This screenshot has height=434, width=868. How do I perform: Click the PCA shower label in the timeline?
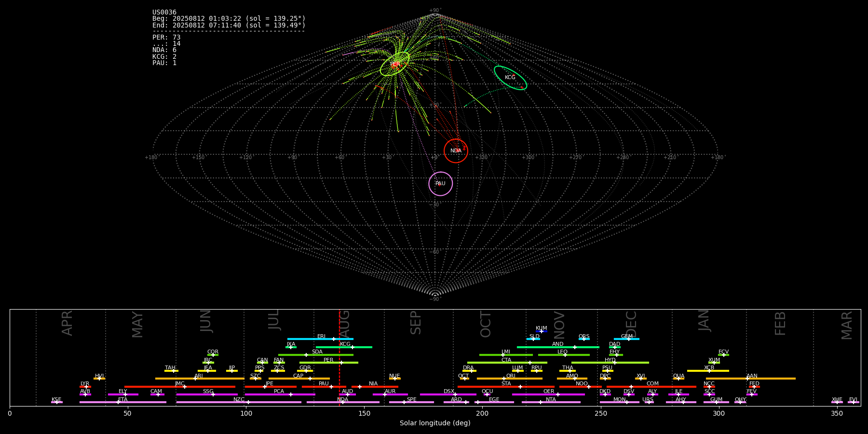[x=279, y=392]
